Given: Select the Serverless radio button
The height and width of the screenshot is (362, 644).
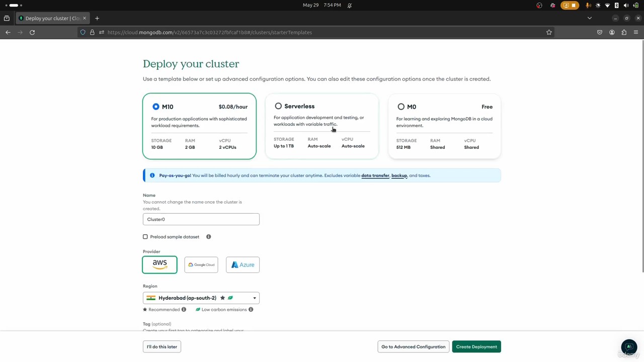Looking at the screenshot, I should [x=278, y=106].
